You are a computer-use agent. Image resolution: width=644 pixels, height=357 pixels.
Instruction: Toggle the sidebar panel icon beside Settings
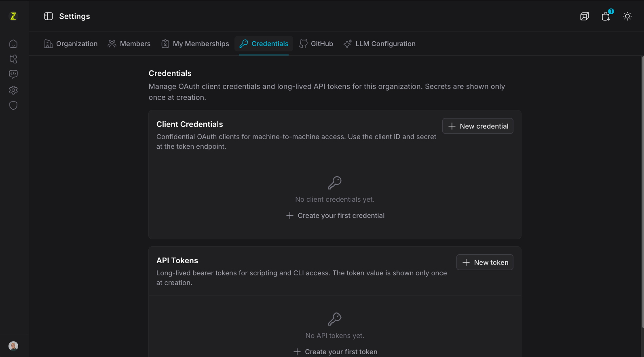click(49, 16)
